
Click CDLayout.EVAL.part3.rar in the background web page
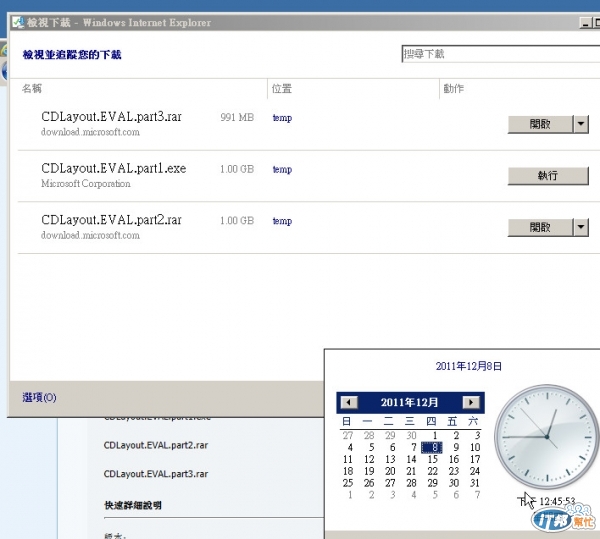coord(156,474)
